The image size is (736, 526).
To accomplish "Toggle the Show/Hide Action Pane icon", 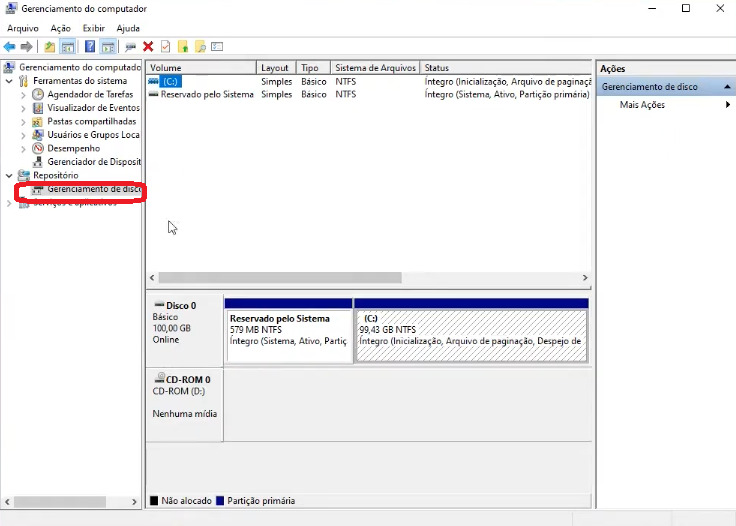I will point(107,46).
